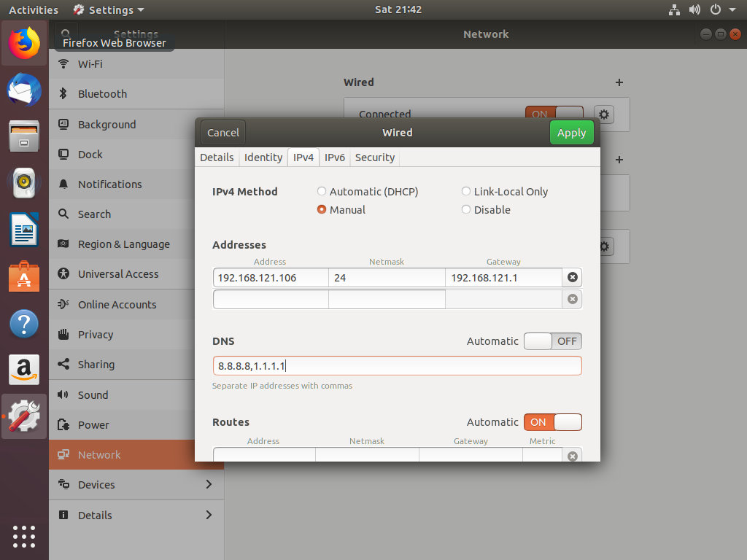Expand the Devices section
Viewport: 747px width, 560px height.
click(95, 484)
